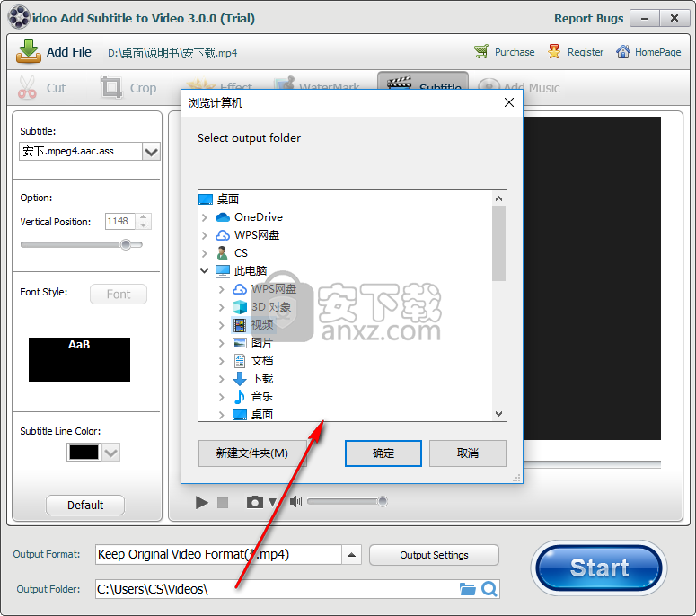Click the big Start button
The width and height of the screenshot is (696, 616).
point(599,568)
